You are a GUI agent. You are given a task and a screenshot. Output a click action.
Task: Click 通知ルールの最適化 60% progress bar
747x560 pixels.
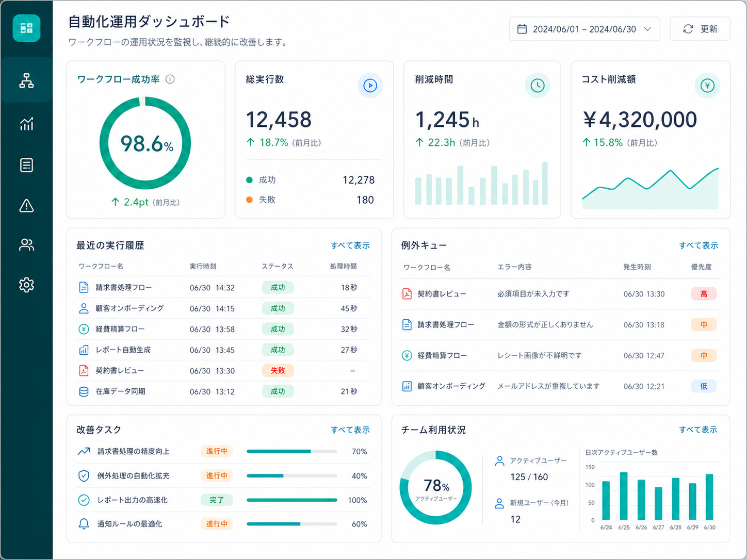click(x=292, y=524)
